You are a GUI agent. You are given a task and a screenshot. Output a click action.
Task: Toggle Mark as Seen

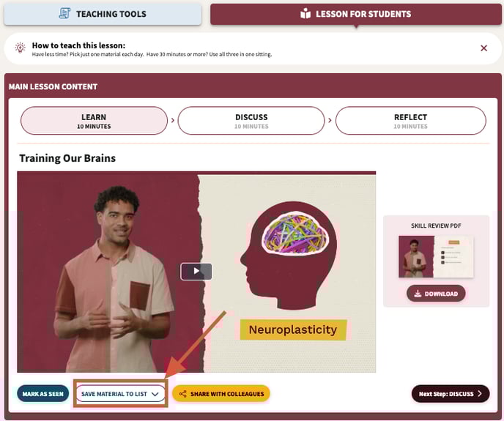click(42, 394)
